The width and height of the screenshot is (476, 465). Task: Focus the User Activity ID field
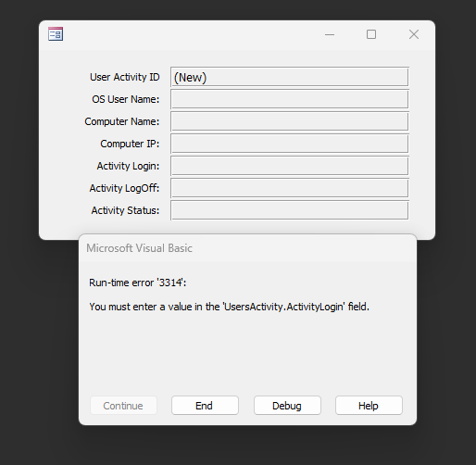click(290, 77)
